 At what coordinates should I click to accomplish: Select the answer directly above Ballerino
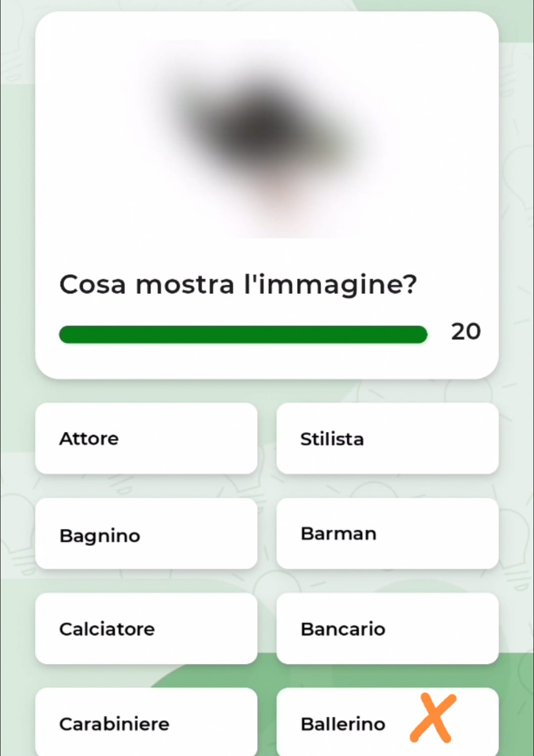click(x=387, y=629)
